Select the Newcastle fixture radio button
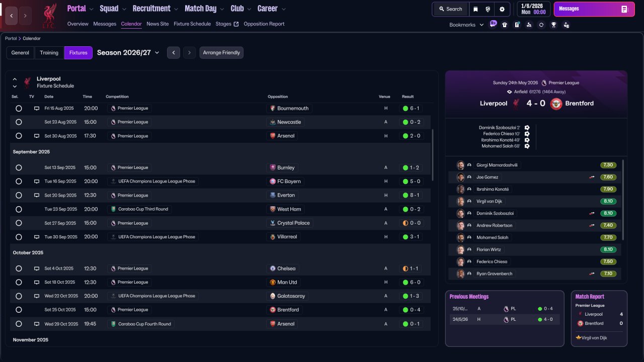The width and height of the screenshot is (644, 362). (19, 122)
